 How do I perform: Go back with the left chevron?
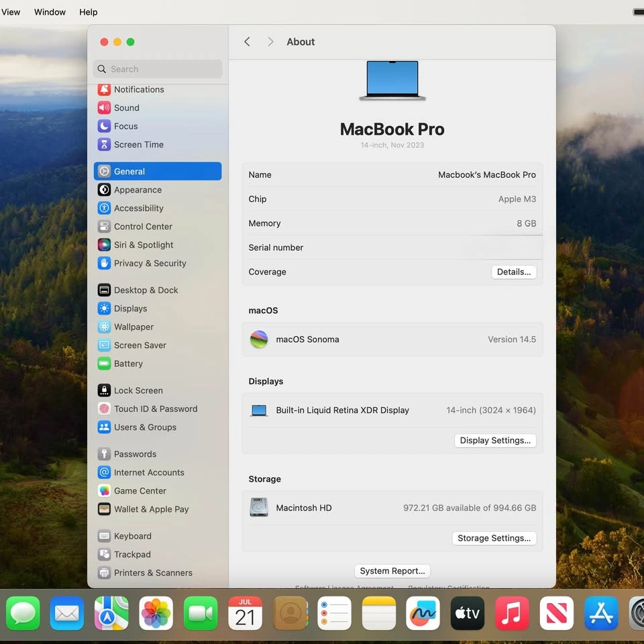click(x=247, y=42)
